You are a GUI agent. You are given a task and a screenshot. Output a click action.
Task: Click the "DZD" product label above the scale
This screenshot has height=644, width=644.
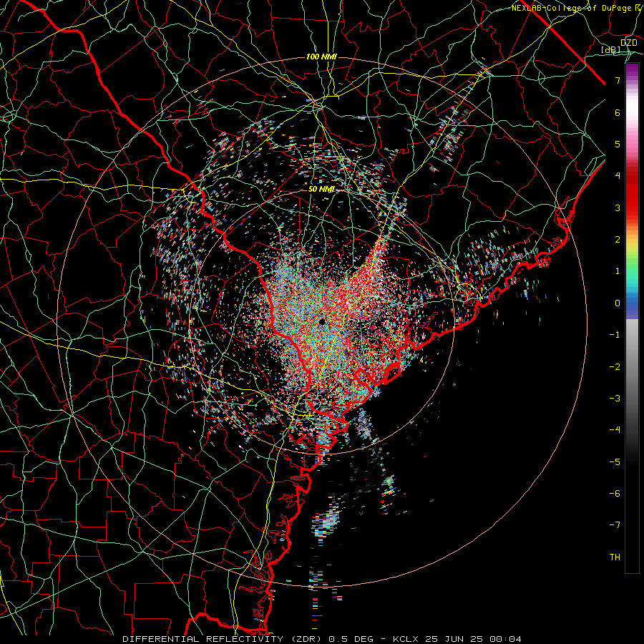tap(629, 43)
